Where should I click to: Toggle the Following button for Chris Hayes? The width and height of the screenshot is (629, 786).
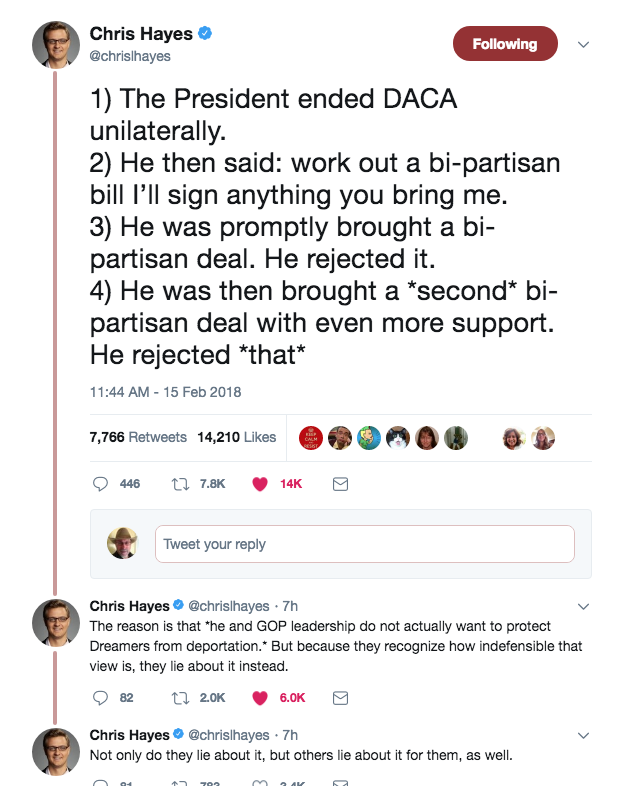click(504, 44)
